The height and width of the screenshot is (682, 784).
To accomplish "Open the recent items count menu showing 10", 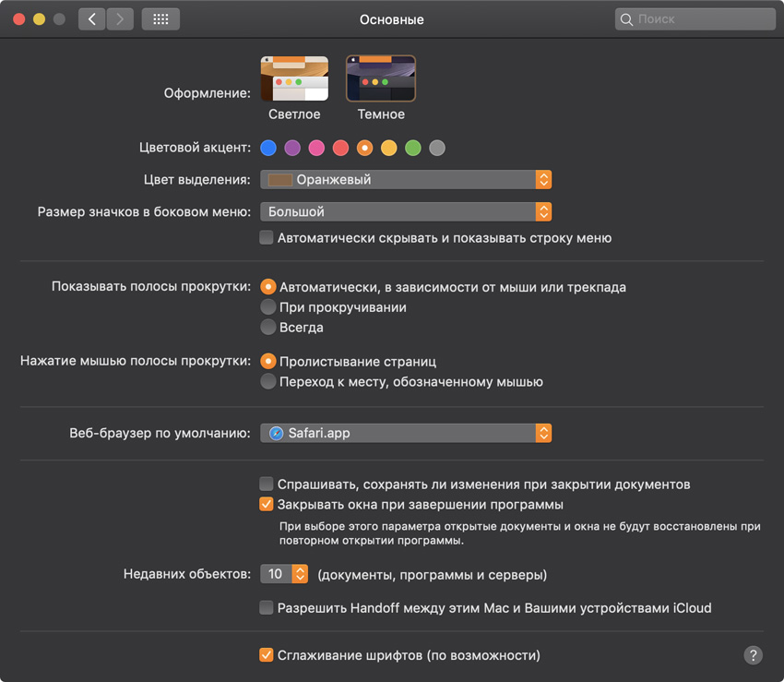I will (x=284, y=574).
